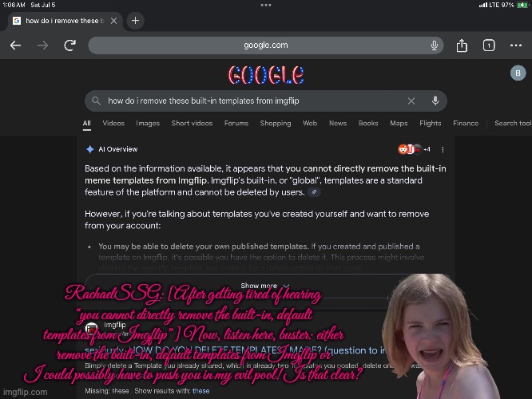Open the AI Overview three-dot options
The image size is (532, 399).
point(443,149)
